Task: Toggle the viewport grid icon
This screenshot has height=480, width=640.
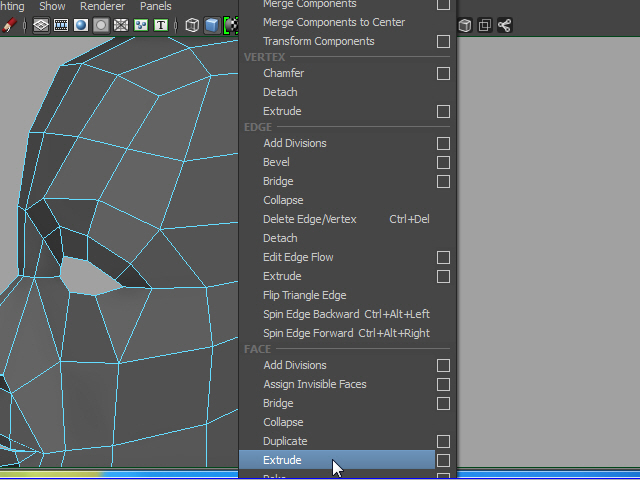Action: point(41,25)
